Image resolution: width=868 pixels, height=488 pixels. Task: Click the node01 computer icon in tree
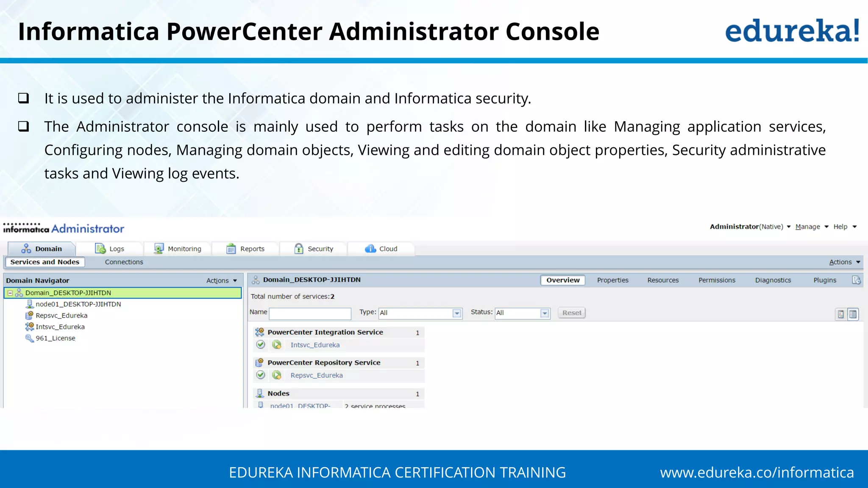pos(30,304)
